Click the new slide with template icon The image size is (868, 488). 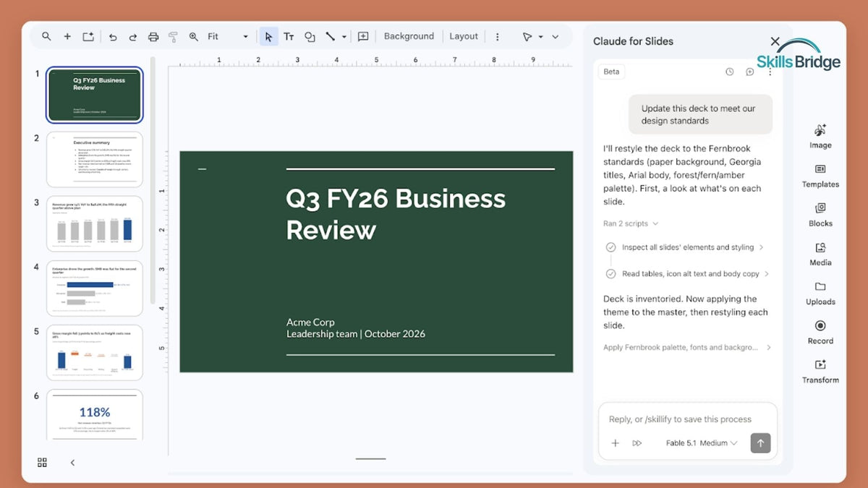pyautogui.click(x=88, y=36)
